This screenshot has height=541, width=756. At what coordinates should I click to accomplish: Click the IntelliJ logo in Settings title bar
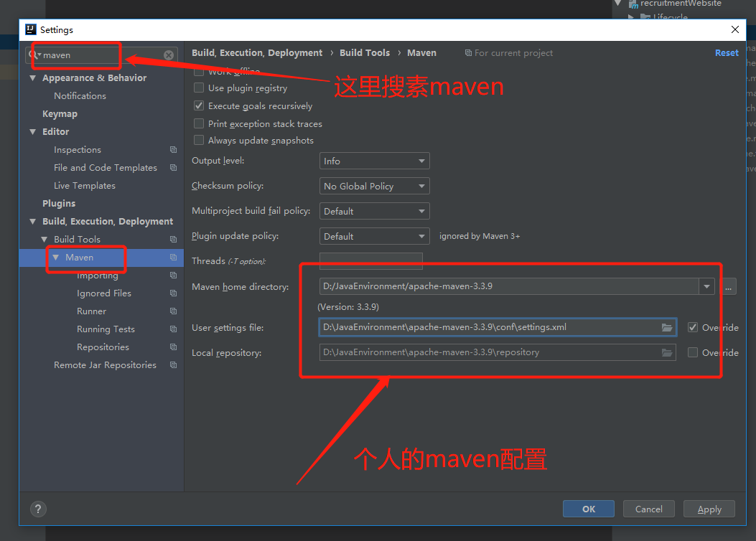click(30, 29)
